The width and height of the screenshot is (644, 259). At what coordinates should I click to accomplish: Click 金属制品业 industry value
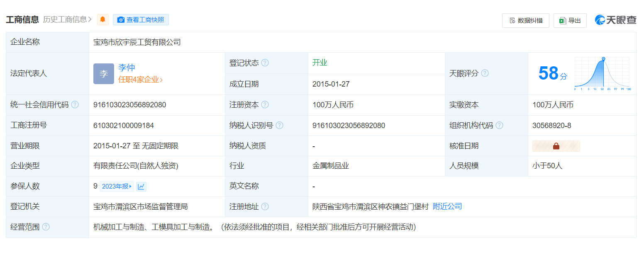(331, 166)
